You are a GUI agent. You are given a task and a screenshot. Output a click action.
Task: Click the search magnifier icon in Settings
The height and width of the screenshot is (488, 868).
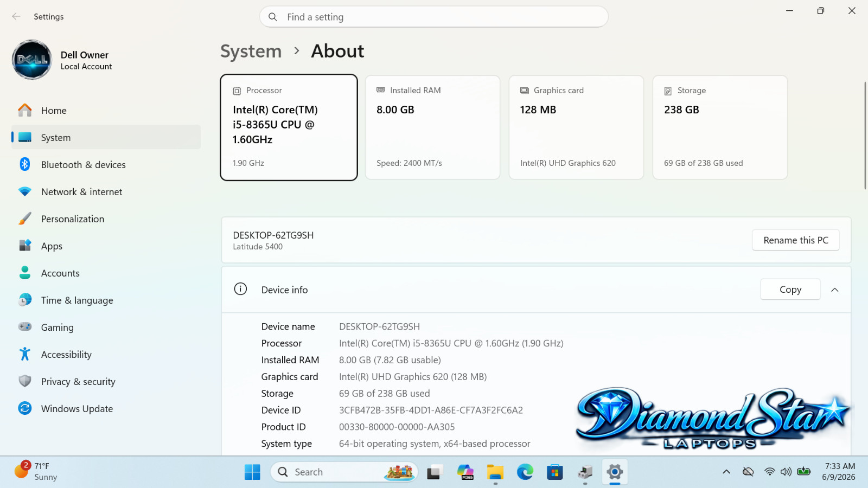[x=273, y=17]
